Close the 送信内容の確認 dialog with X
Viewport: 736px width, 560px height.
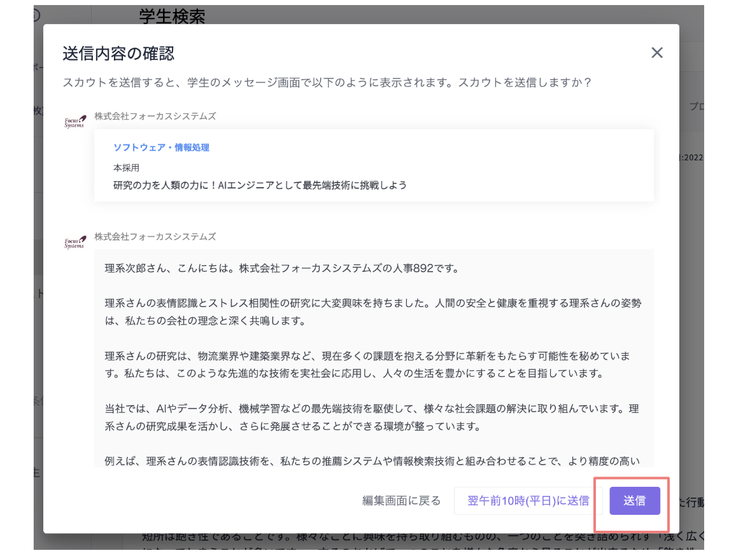click(657, 53)
